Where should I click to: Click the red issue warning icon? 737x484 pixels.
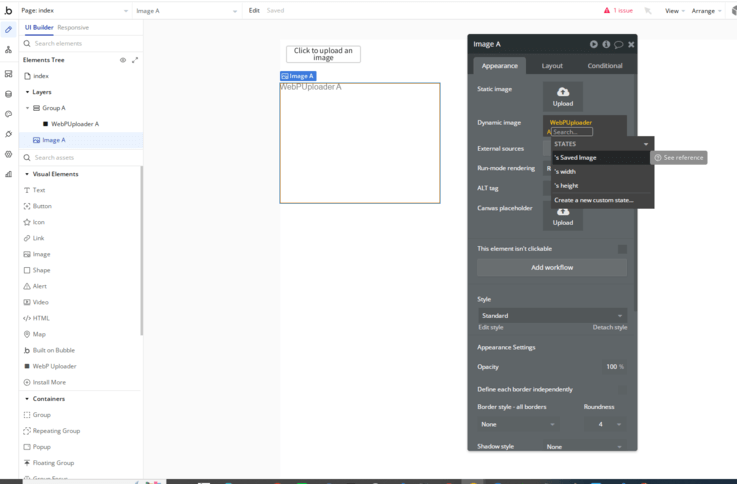pos(607,10)
